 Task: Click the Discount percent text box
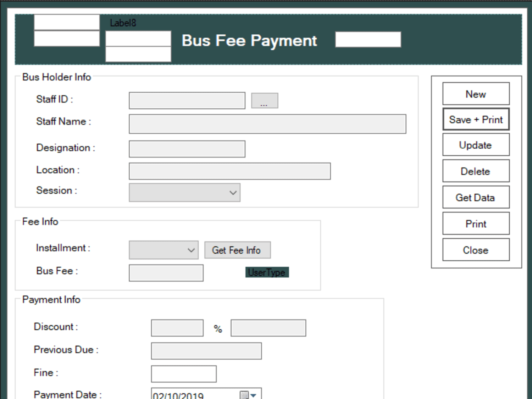pos(177,328)
